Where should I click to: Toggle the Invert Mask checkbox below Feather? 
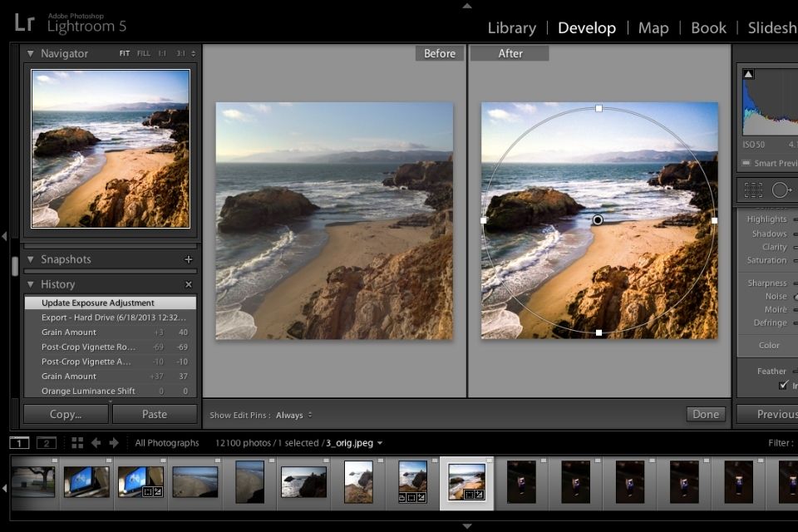784,386
